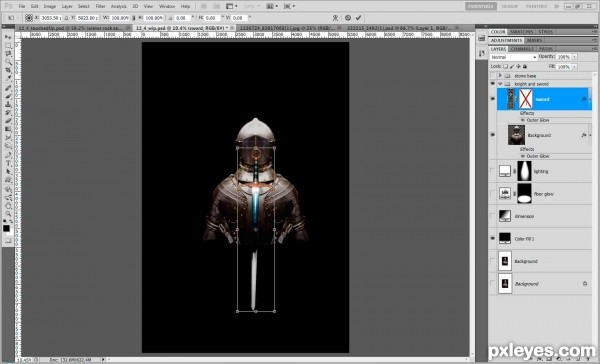600x364 pixels.
Task: Toggle Quick Mask mode button
Action: pos(8,241)
